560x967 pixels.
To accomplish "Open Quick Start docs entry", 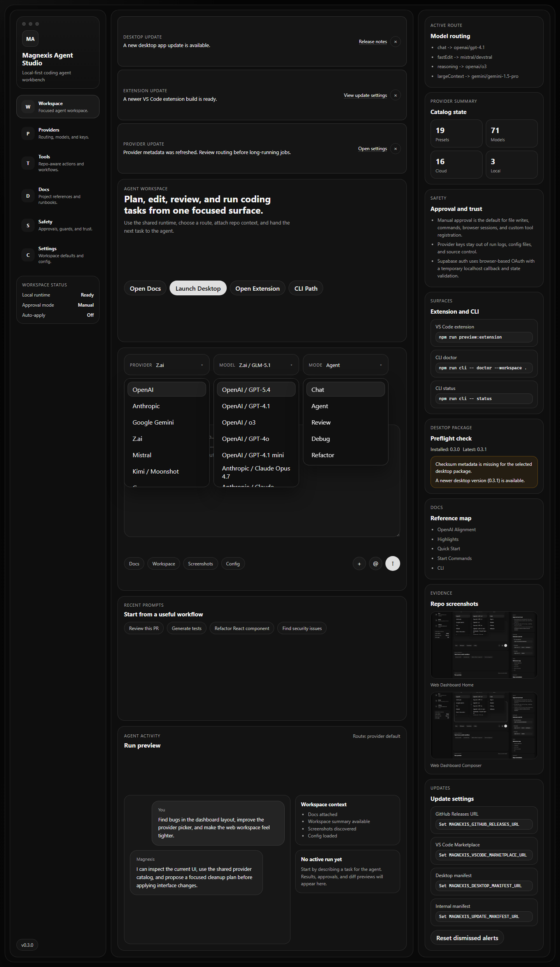I will click(x=449, y=549).
